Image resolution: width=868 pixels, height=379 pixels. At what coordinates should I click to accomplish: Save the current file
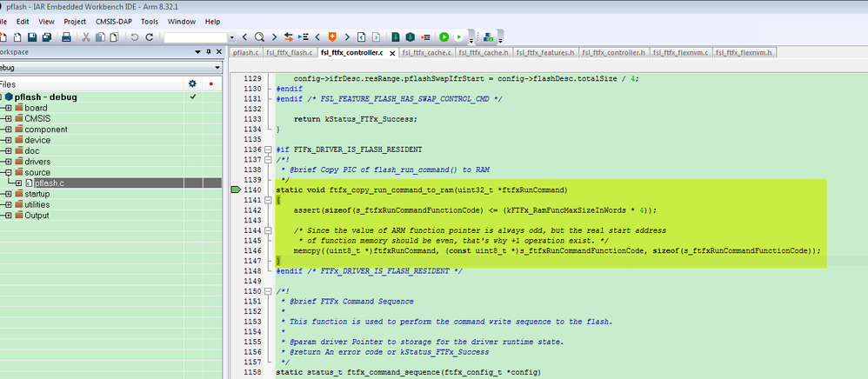click(x=32, y=37)
